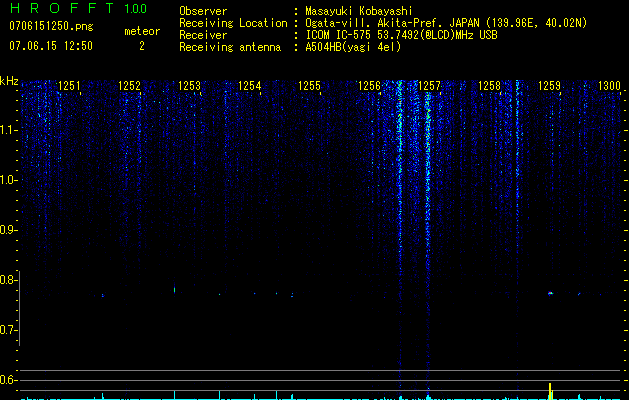Click the Receiving Location field label

click(233, 23)
